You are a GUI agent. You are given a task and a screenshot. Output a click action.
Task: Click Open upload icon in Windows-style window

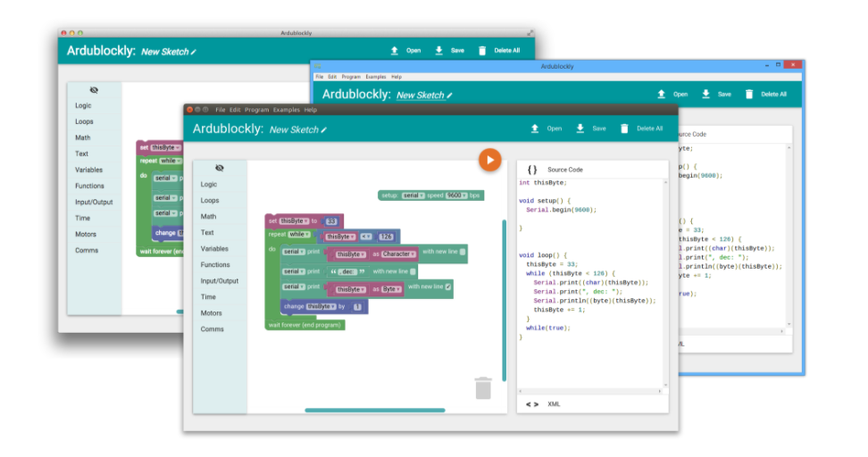pos(661,94)
